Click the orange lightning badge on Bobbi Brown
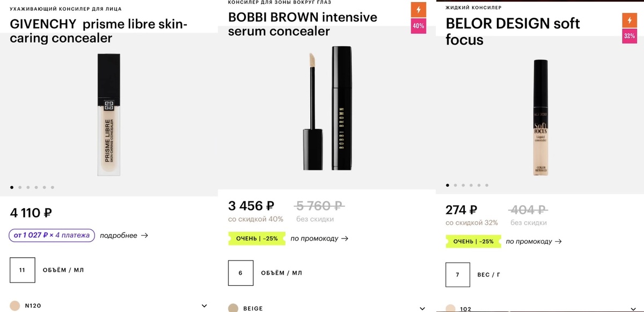Screen dimensions: 644x312 tap(418, 10)
